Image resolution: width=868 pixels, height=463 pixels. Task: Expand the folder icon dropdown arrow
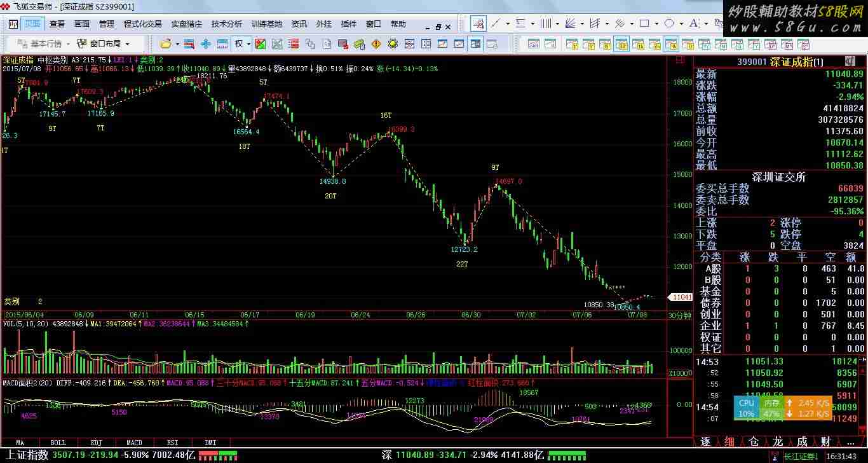177,44
